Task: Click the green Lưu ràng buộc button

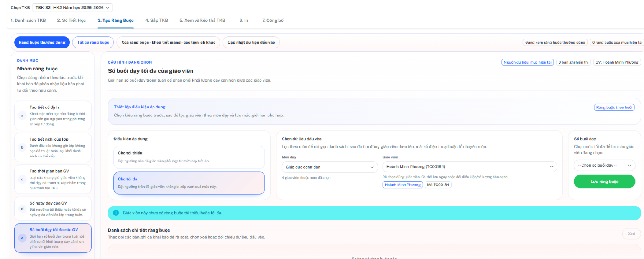Action: click(605, 182)
